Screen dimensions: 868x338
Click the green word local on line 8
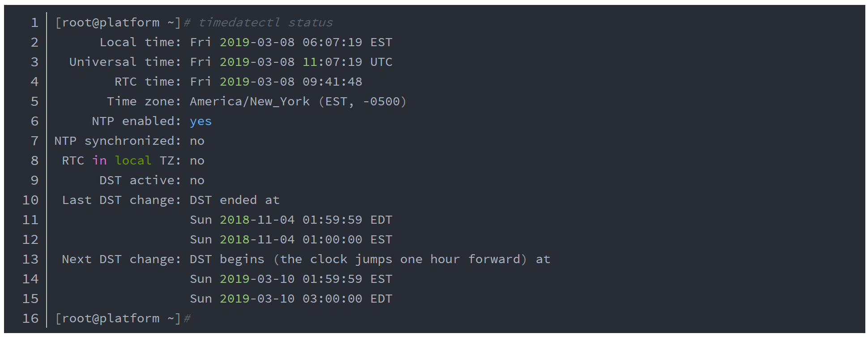[x=133, y=160]
